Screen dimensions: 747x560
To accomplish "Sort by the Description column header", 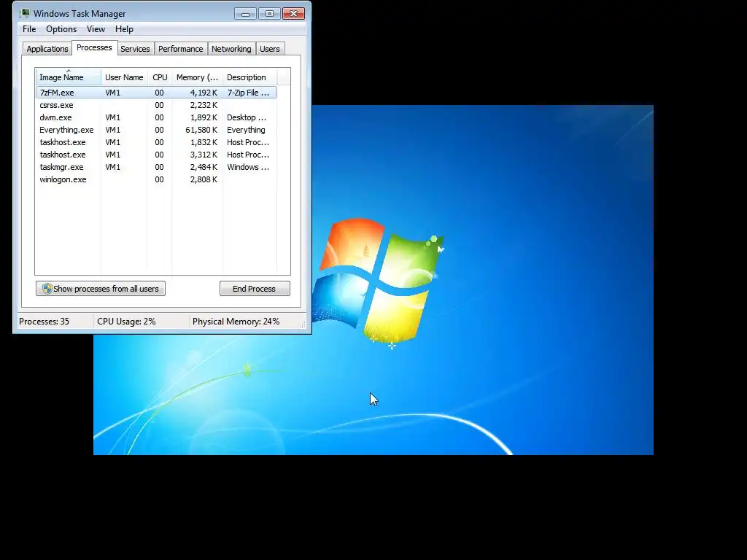I will [249, 77].
